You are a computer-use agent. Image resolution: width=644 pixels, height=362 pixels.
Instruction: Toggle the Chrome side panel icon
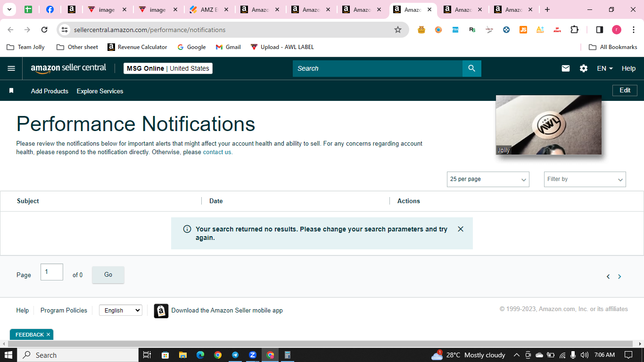(x=600, y=30)
